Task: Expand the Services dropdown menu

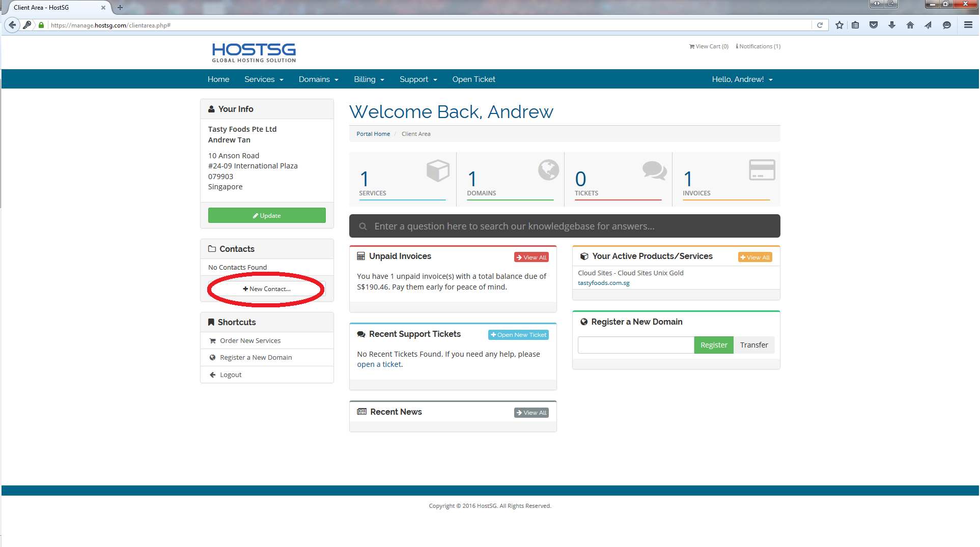Action: tap(264, 79)
